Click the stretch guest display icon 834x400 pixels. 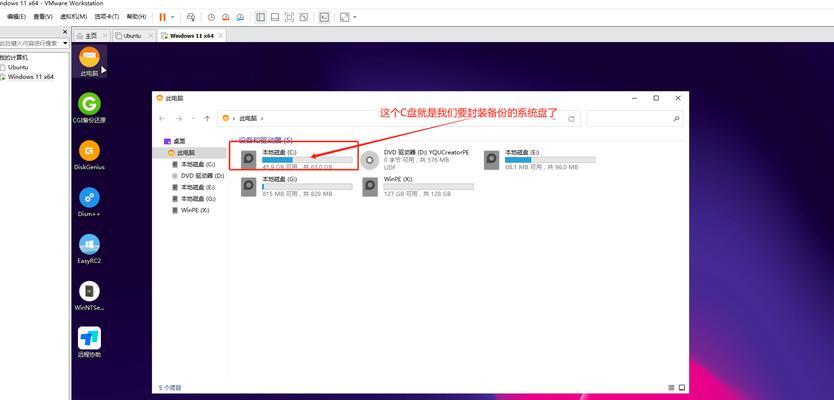tap(344, 17)
